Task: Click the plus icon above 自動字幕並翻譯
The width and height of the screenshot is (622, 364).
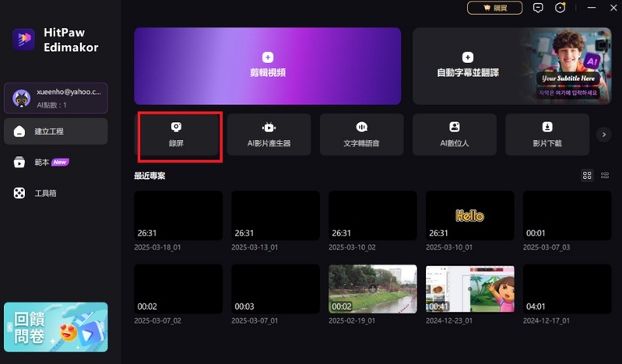Action: (x=467, y=57)
